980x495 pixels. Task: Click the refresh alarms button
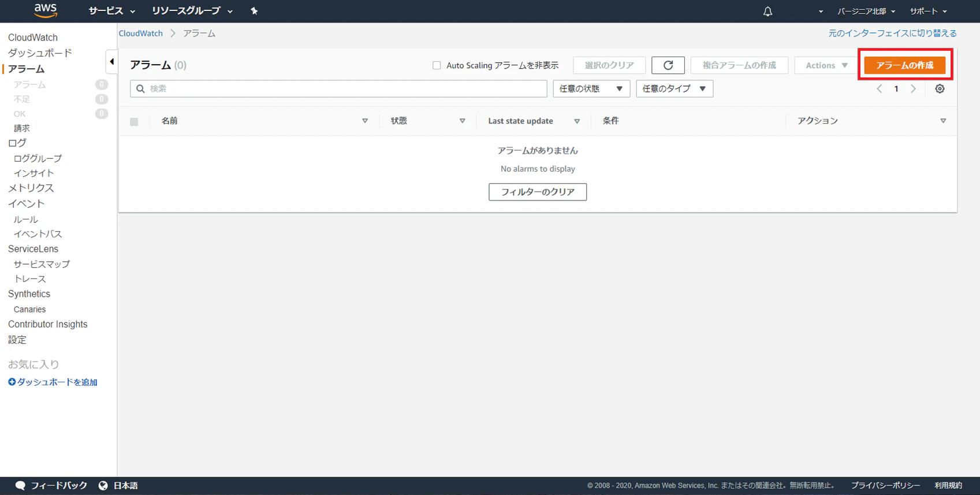(668, 65)
